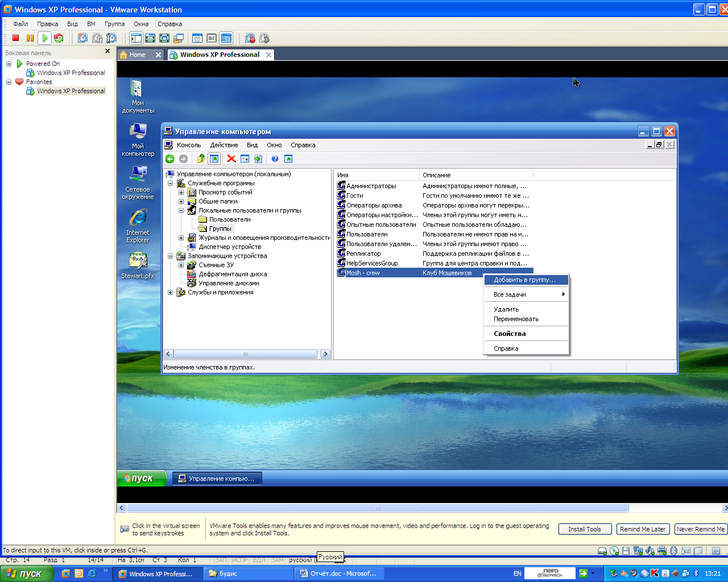728x582 pixels.
Task: Select the HelpServicesGroup row
Action: click(x=434, y=263)
